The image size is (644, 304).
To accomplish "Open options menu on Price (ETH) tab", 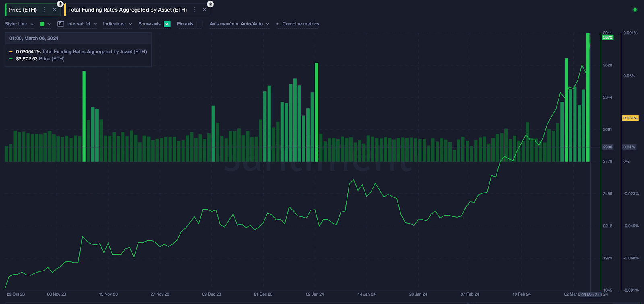I will click(45, 10).
